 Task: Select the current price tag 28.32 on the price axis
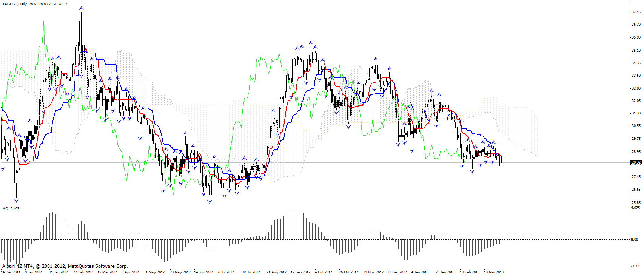636,162
